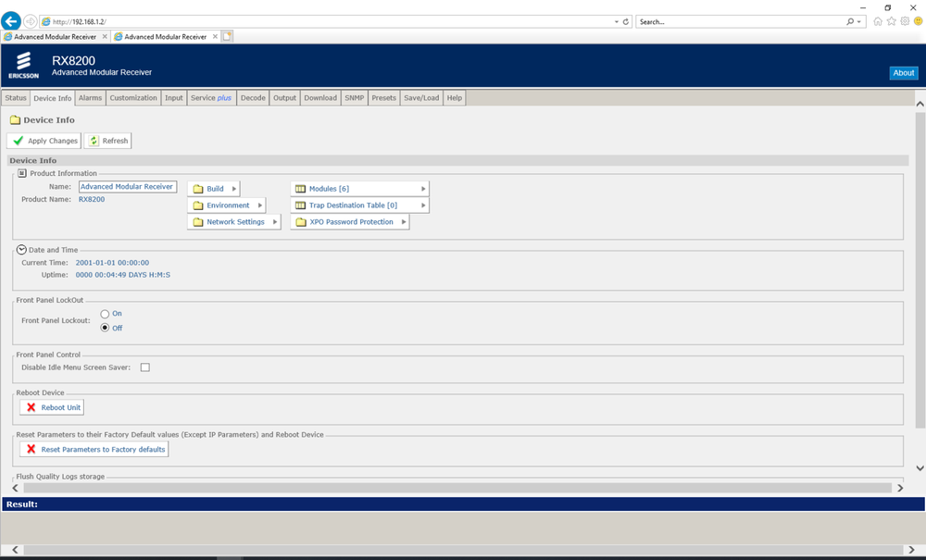Click the search magnifier icon
This screenshot has width=926, height=560.
pyautogui.click(x=850, y=21)
